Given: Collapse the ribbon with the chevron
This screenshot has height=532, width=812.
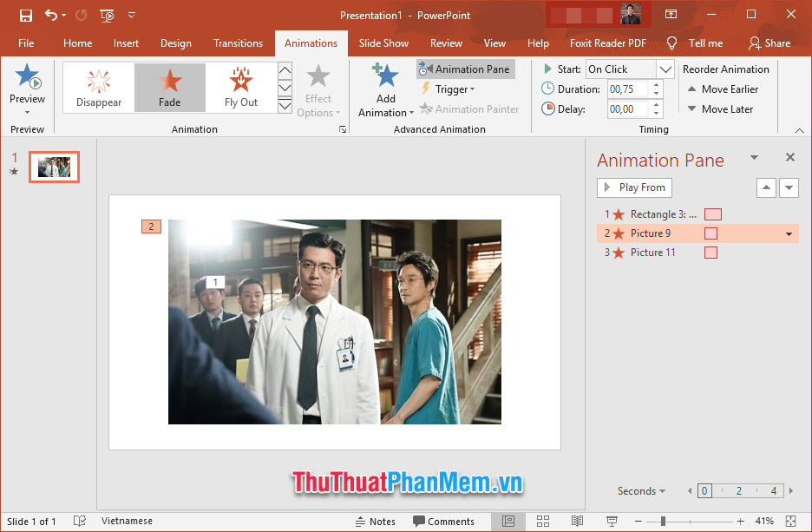Looking at the screenshot, I should pos(798,129).
